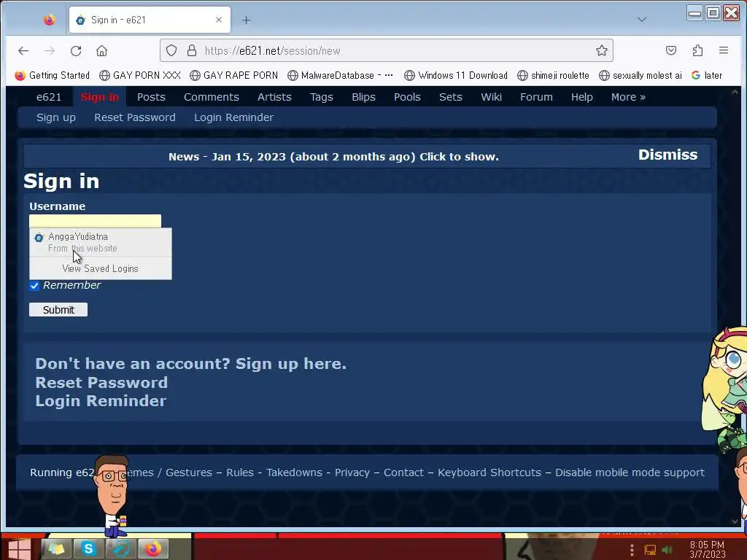Reload the page with the refresh icon

click(76, 50)
